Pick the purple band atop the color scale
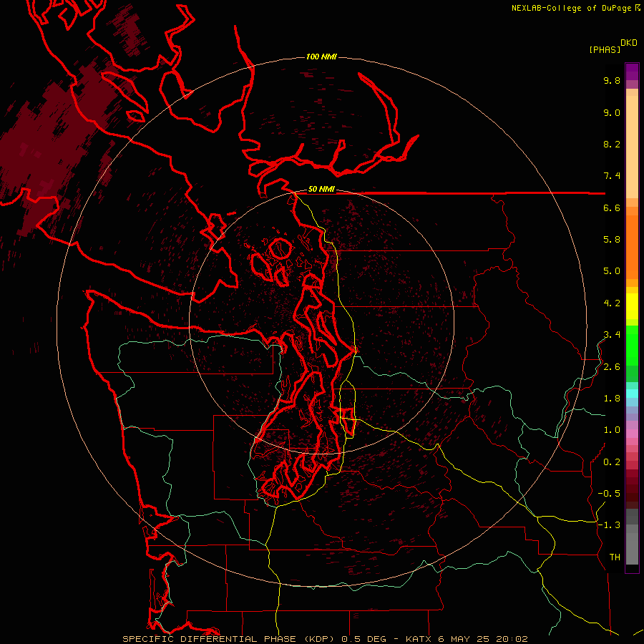This screenshot has width=644, height=644. tap(632, 72)
